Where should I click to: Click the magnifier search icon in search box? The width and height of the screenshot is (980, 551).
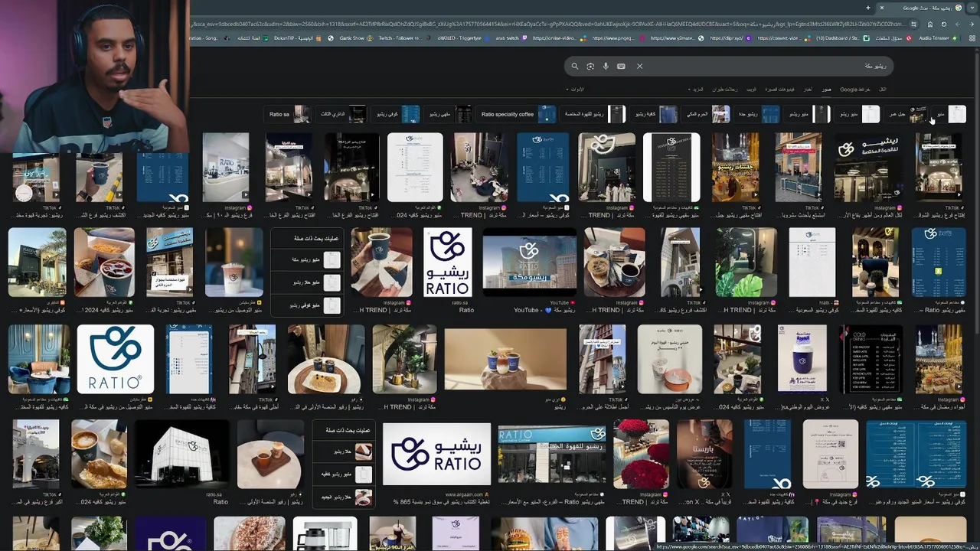coord(575,67)
